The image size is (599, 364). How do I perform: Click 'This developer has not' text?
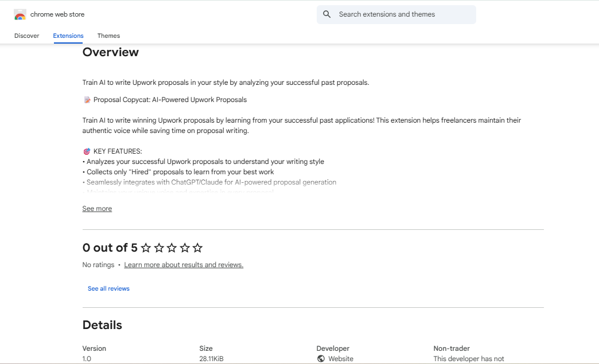[469, 359]
